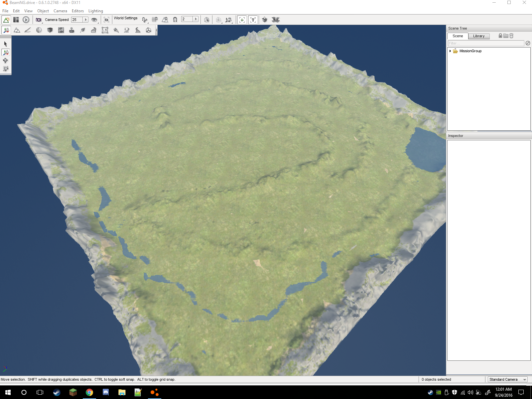Select the Terrain Painter tool
Viewport: 532px width, 399px height.
28,30
